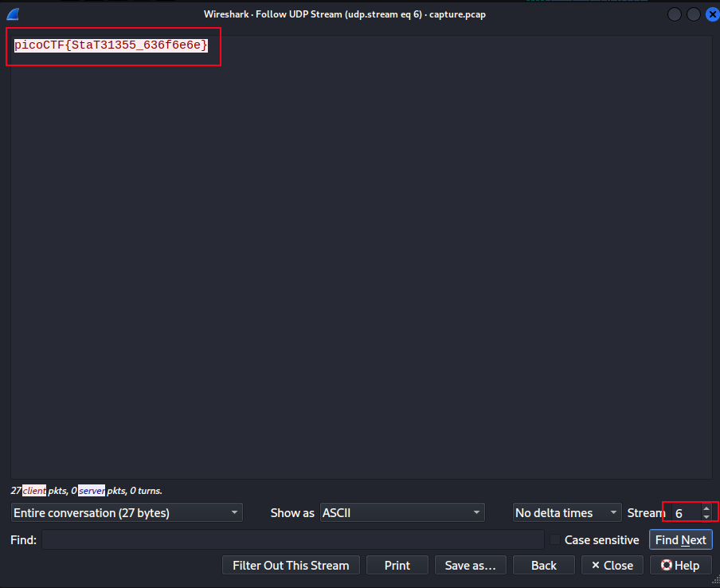Click the × Close button at bottom

point(612,565)
